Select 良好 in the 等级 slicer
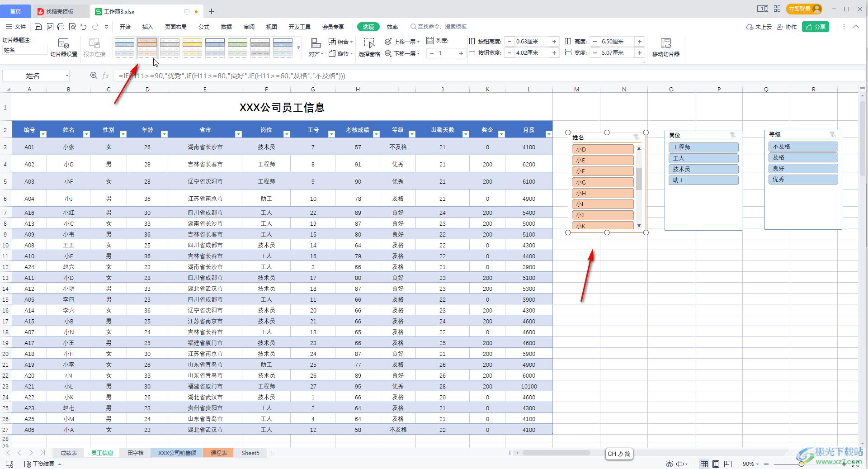Screen dimensions: 868x469 point(803,168)
